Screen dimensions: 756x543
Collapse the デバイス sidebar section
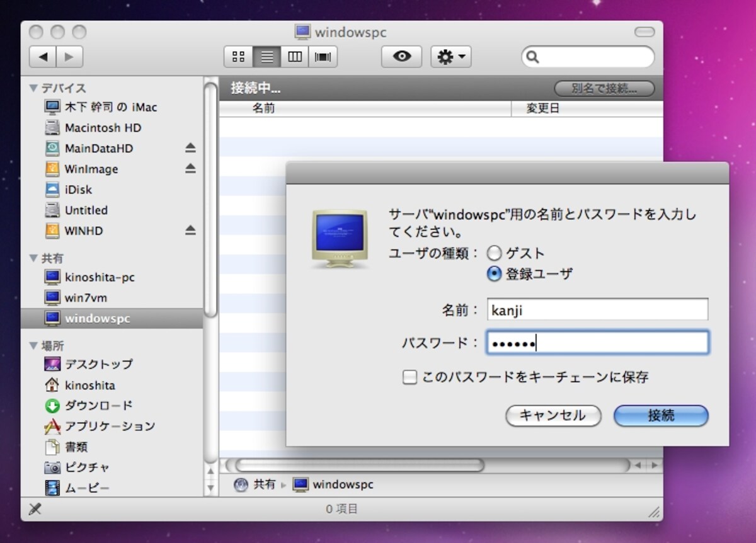pos(34,88)
